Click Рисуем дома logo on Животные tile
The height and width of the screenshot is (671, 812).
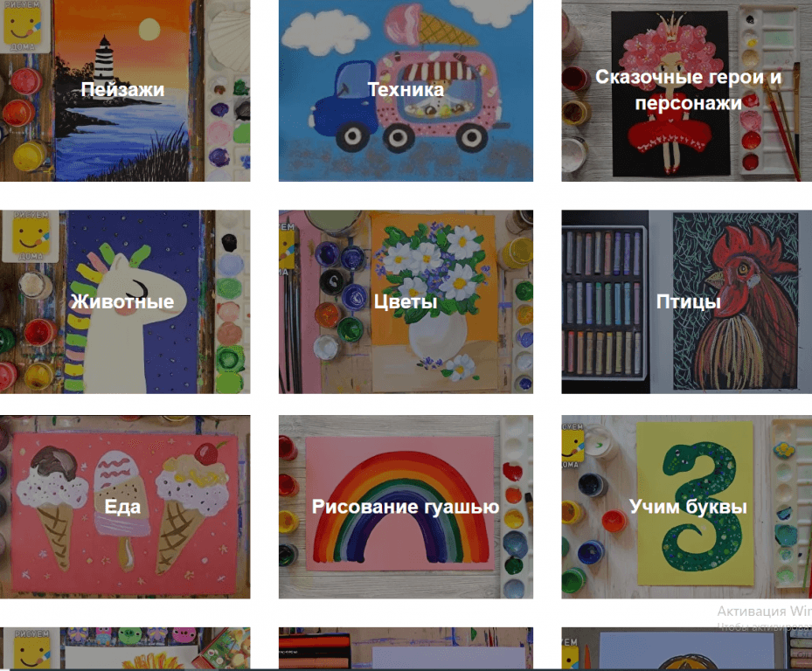click(x=31, y=236)
